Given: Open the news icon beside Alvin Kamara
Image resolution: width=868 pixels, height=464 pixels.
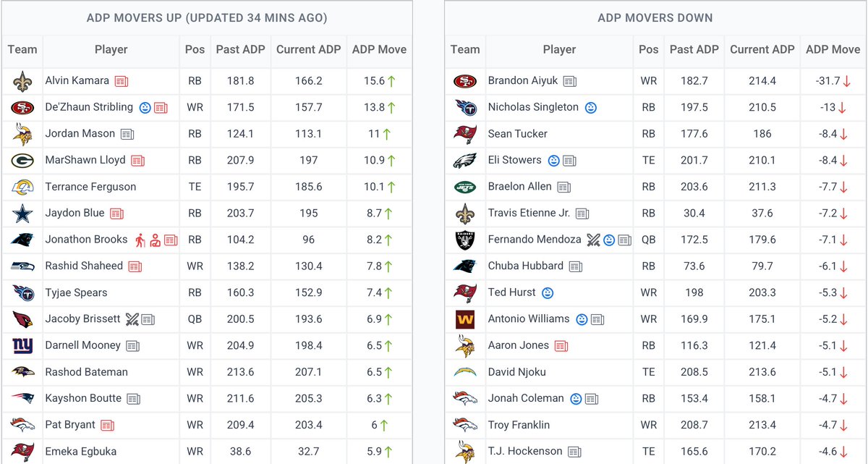Looking at the screenshot, I should pos(122,81).
